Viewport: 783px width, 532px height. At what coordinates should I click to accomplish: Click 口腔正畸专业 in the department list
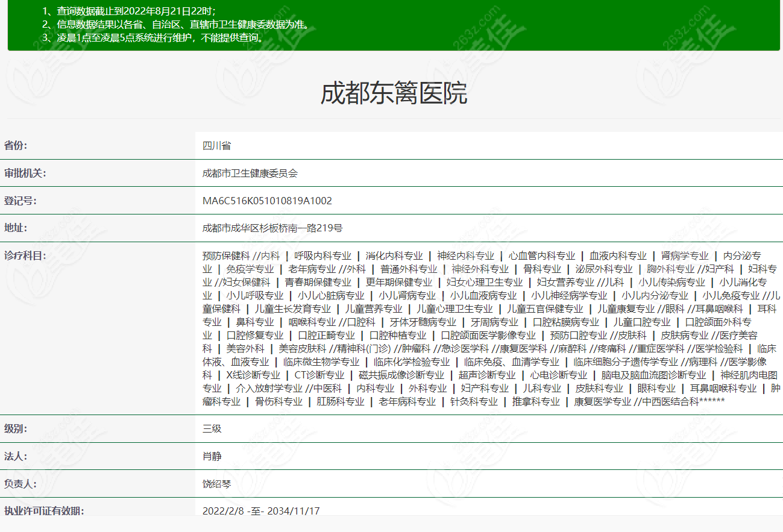(326, 335)
